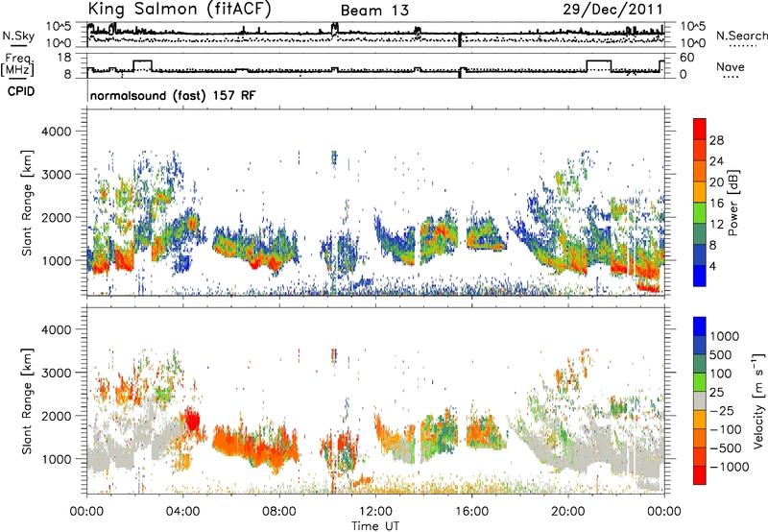Image resolution: width=768 pixels, height=532 pixels.
Task: Click the 'King Salmon (fitACF)' title text
Action: click(x=179, y=9)
